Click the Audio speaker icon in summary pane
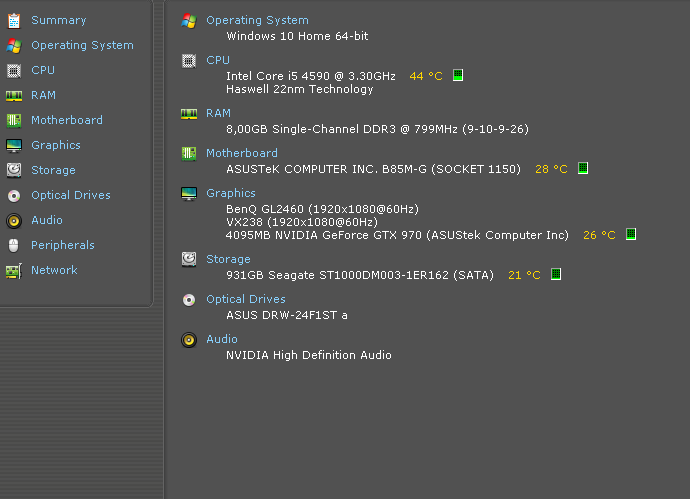The height and width of the screenshot is (499, 690). pyautogui.click(x=189, y=340)
